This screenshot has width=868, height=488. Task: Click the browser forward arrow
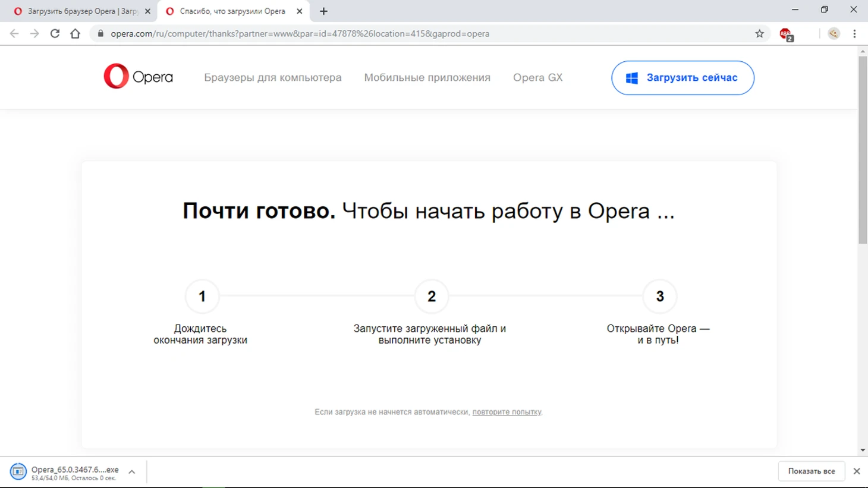(x=34, y=34)
